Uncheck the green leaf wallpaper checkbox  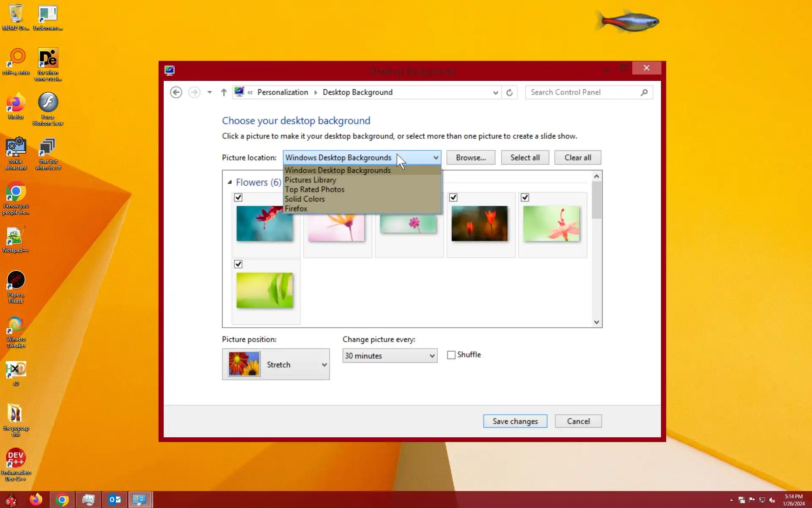click(238, 264)
